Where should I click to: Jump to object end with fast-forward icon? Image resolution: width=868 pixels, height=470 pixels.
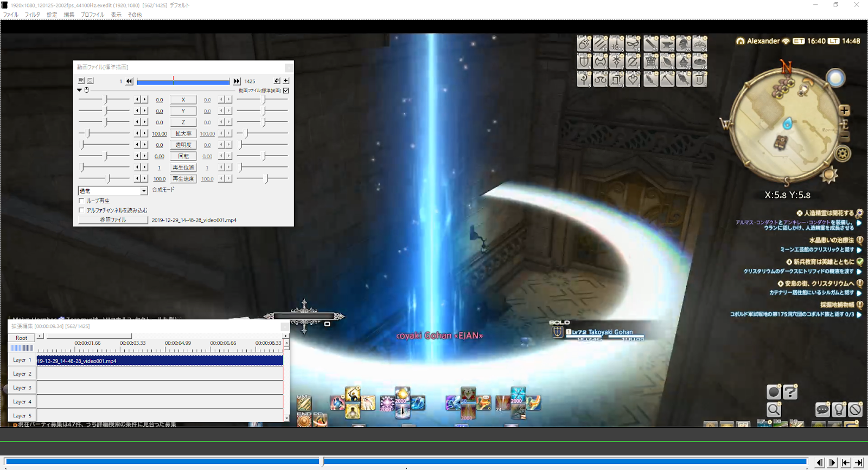(x=237, y=81)
